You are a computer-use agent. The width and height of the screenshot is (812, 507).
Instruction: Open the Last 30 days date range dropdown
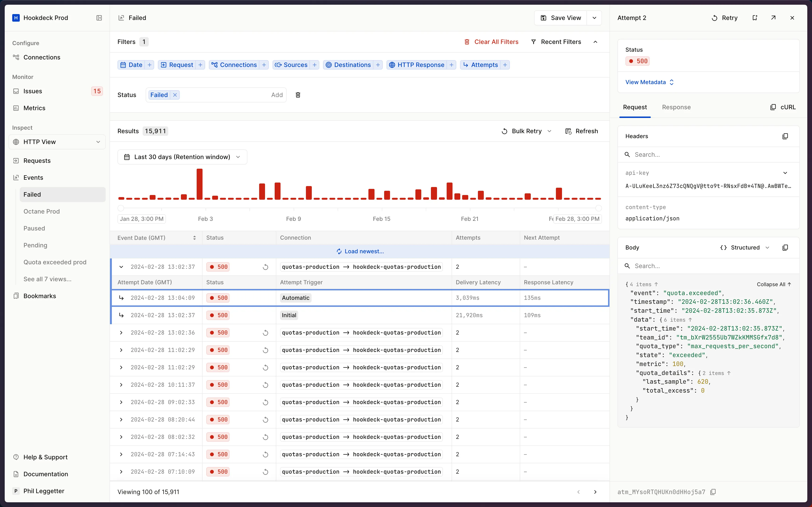point(182,157)
